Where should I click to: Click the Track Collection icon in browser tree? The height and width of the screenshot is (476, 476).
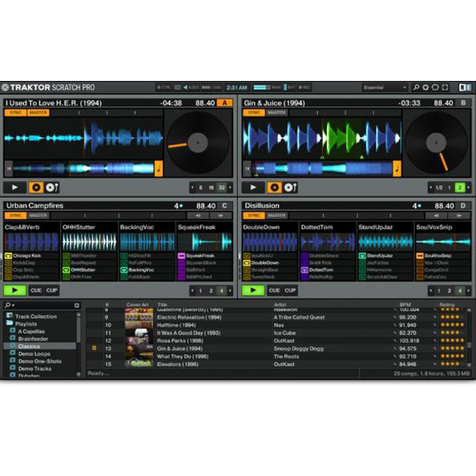coord(10,316)
